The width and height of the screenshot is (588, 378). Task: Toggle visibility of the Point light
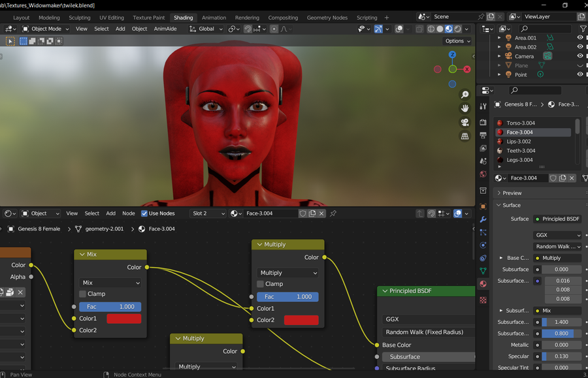(x=580, y=74)
